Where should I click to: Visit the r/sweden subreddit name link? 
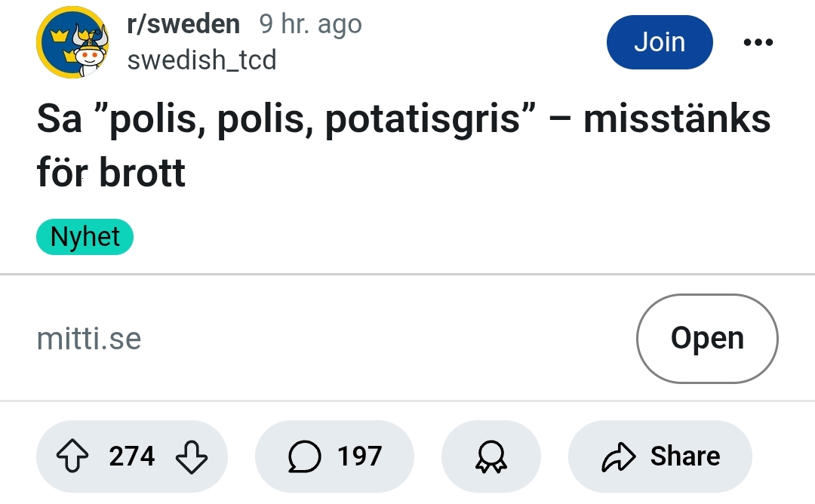coord(183,25)
